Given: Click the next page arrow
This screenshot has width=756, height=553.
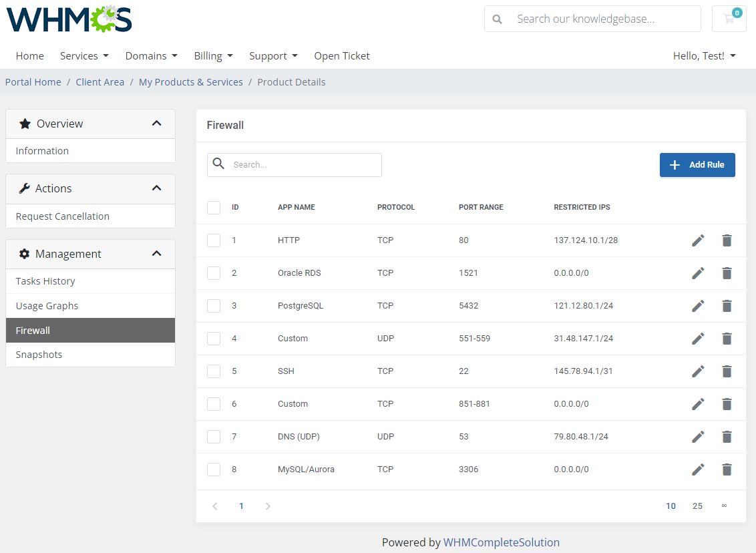Looking at the screenshot, I should tap(268, 506).
